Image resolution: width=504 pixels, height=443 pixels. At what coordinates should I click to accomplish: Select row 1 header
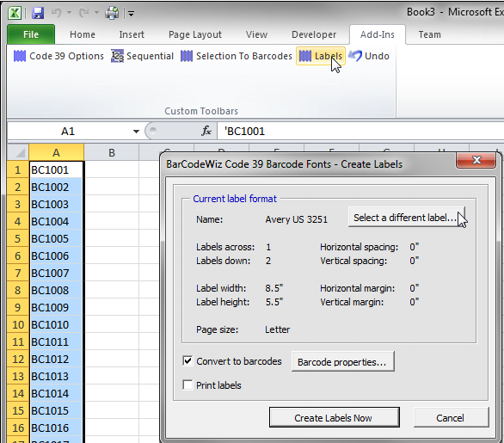click(18, 169)
